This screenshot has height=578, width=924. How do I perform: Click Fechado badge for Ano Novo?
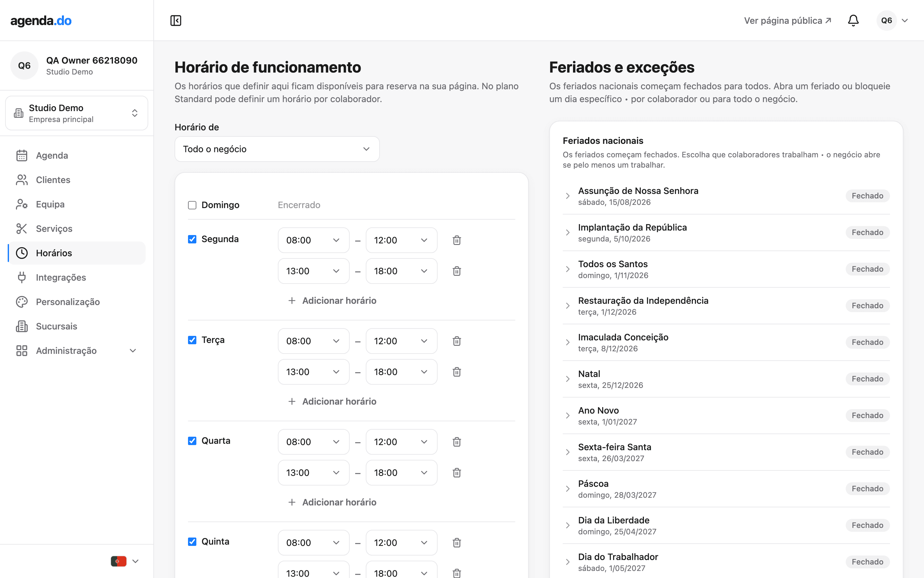point(868,416)
